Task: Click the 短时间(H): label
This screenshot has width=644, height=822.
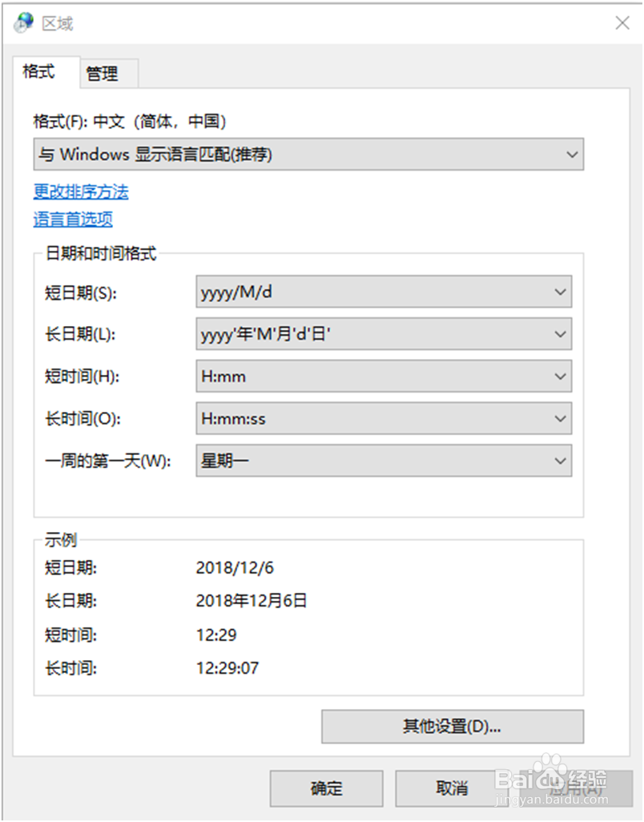Action: [82, 377]
